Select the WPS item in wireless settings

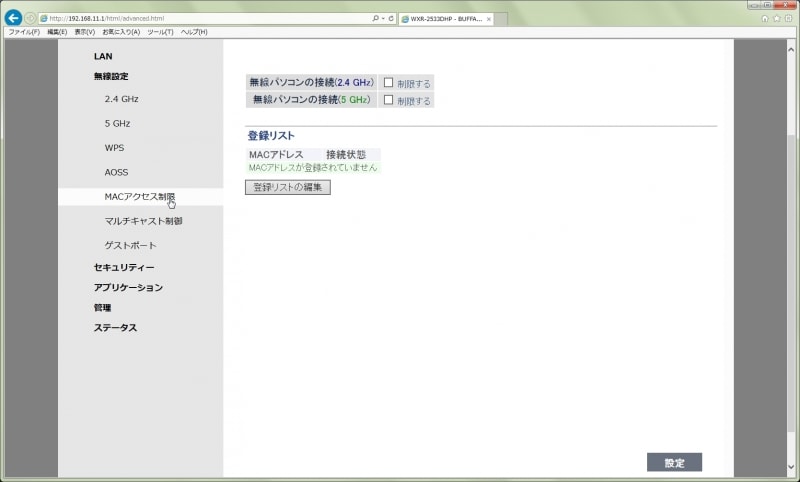(114, 148)
